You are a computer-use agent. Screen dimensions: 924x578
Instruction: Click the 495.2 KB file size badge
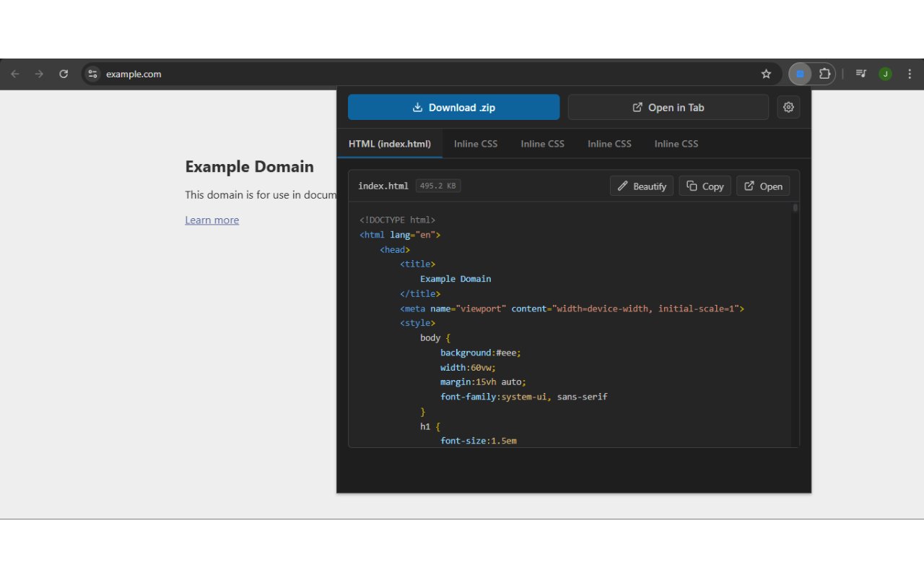coord(438,186)
